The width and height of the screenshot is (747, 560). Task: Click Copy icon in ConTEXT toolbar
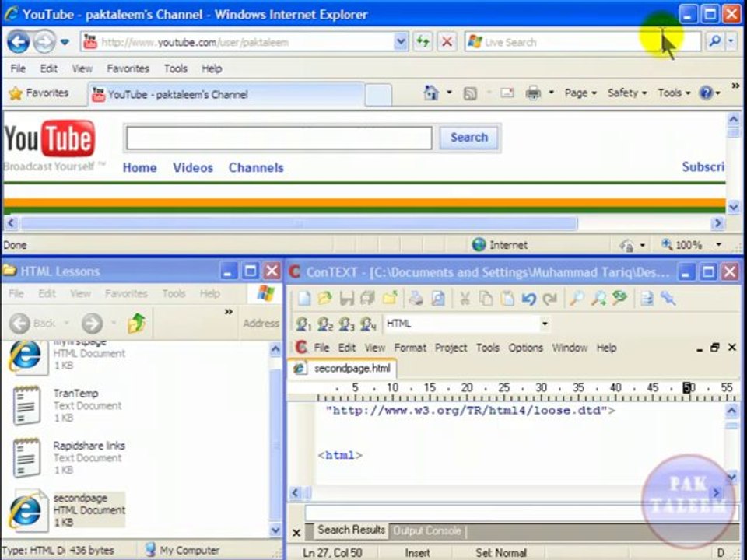[x=486, y=298]
